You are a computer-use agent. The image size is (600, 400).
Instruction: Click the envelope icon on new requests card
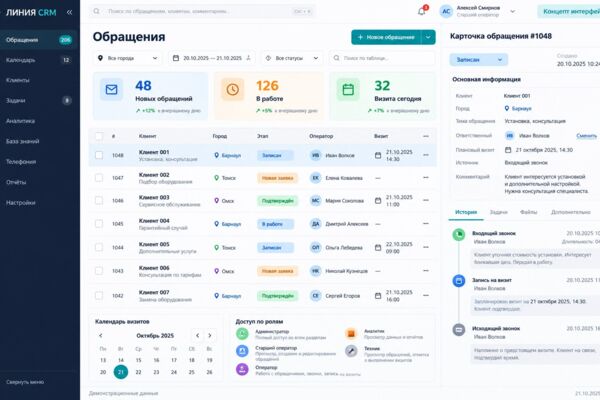(x=111, y=90)
